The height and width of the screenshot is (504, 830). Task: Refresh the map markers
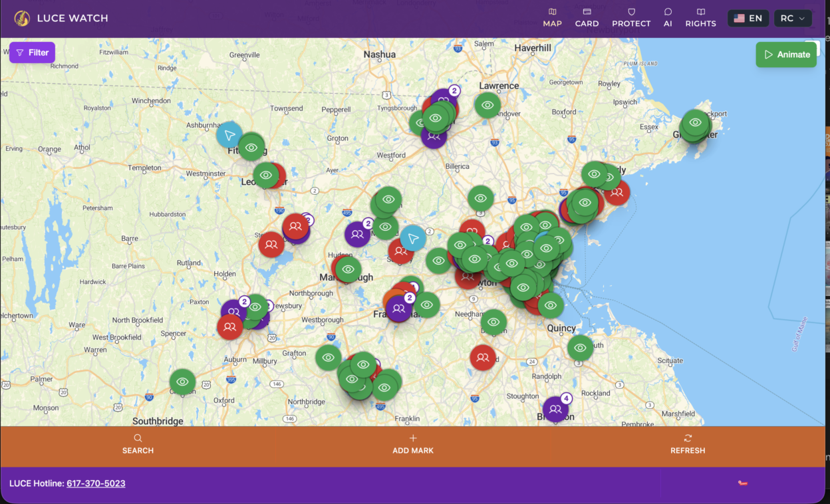[688, 443]
